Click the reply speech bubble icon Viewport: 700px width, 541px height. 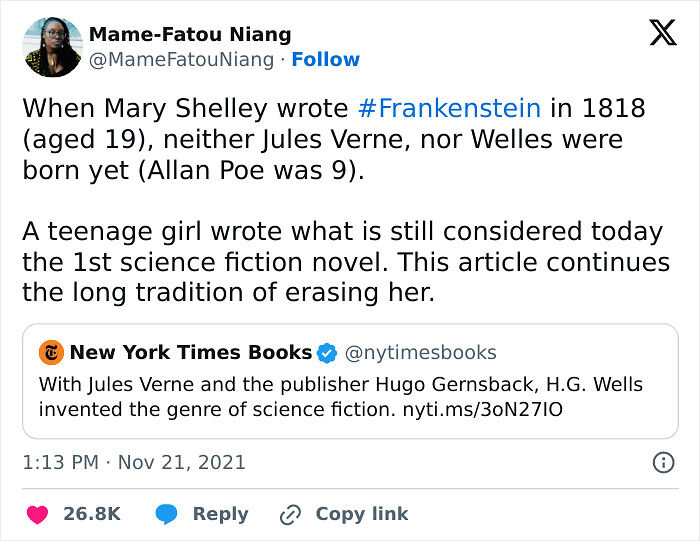click(167, 514)
